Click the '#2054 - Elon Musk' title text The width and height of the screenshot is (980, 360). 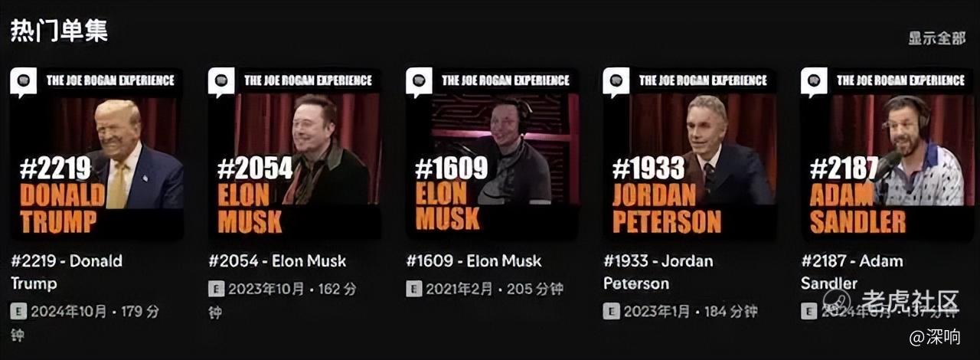point(277,261)
